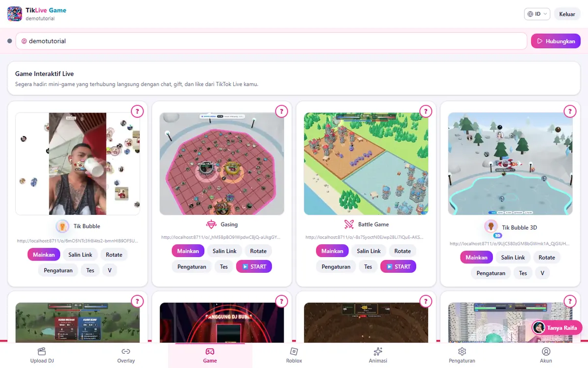The image size is (588, 368).
Task: Click the Upload DJ clapperboard icon
Action: point(42,351)
